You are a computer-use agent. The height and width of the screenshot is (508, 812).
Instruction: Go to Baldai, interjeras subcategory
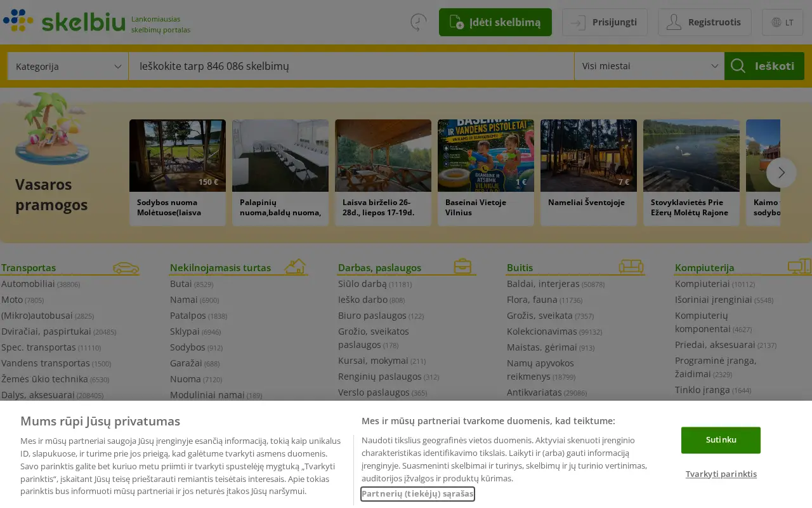tap(543, 284)
